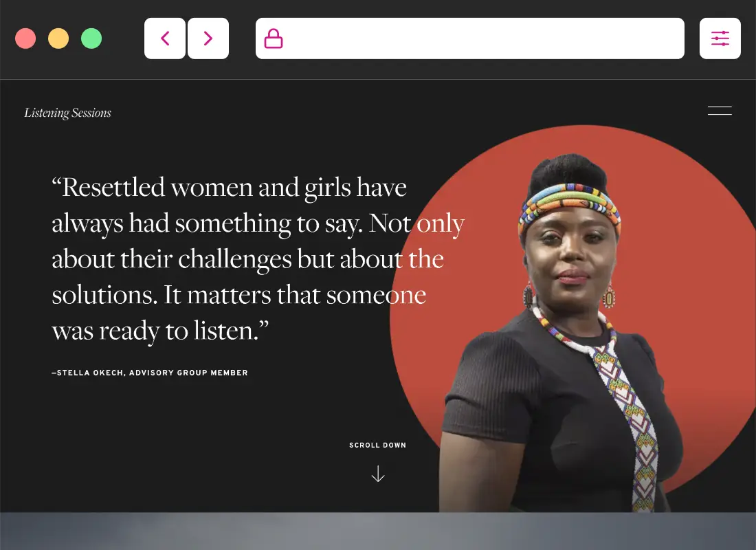Click the yellow minimize window dot
This screenshot has width=756, height=550.
58,38
